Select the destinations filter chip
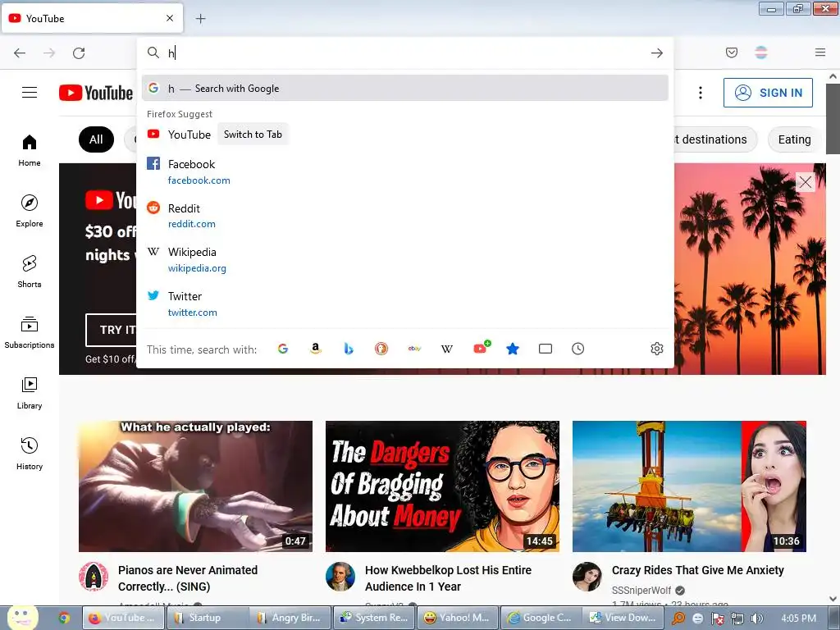Screen dimensions: 840x630 coord(714,139)
